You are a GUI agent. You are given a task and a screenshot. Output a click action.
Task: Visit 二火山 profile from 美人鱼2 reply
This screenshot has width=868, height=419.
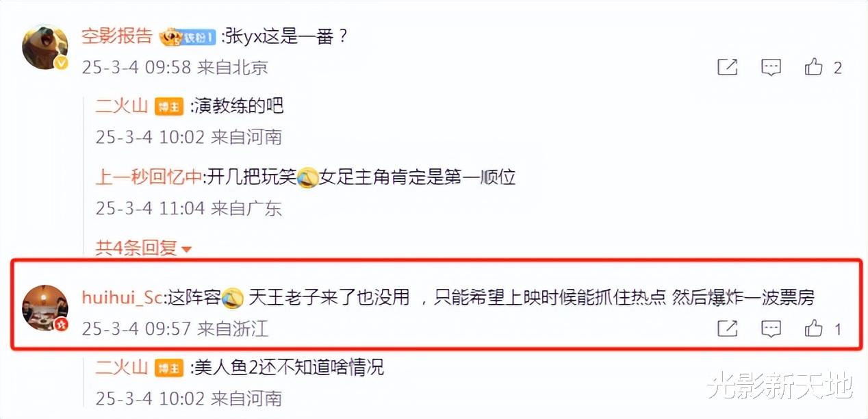click(122, 367)
